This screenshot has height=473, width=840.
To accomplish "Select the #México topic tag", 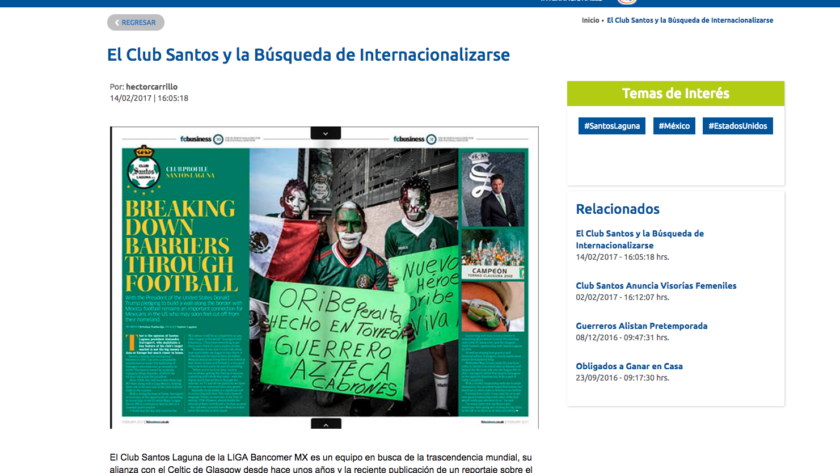I will 674,126.
